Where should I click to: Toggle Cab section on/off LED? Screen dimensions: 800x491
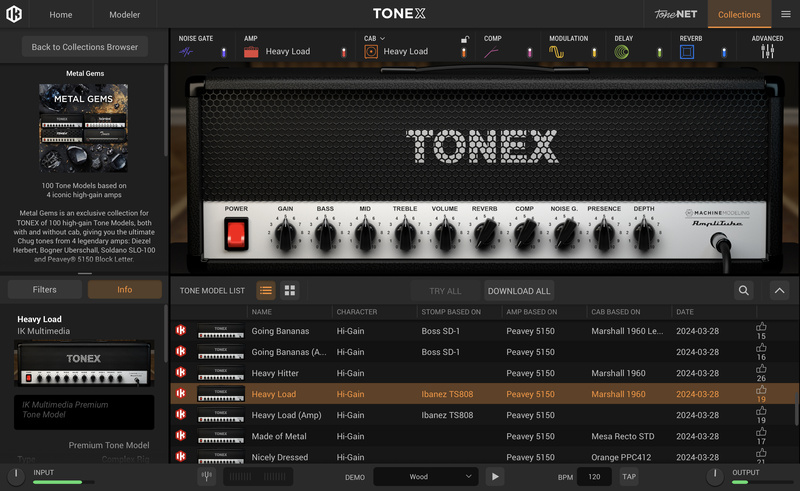pyautogui.click(x=463, y=52)
